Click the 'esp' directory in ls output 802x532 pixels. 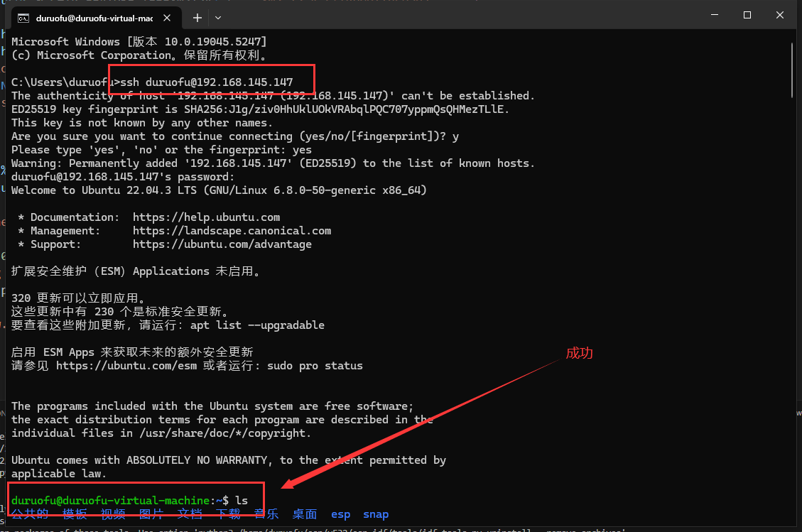pos(340,514)
